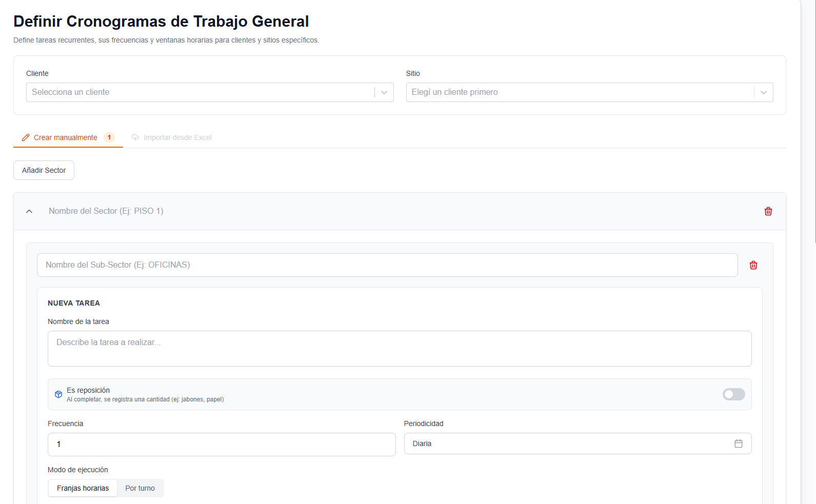Click the Frecuencia label
This screenshot has height=504, width=816.
(x=65, y=424)
